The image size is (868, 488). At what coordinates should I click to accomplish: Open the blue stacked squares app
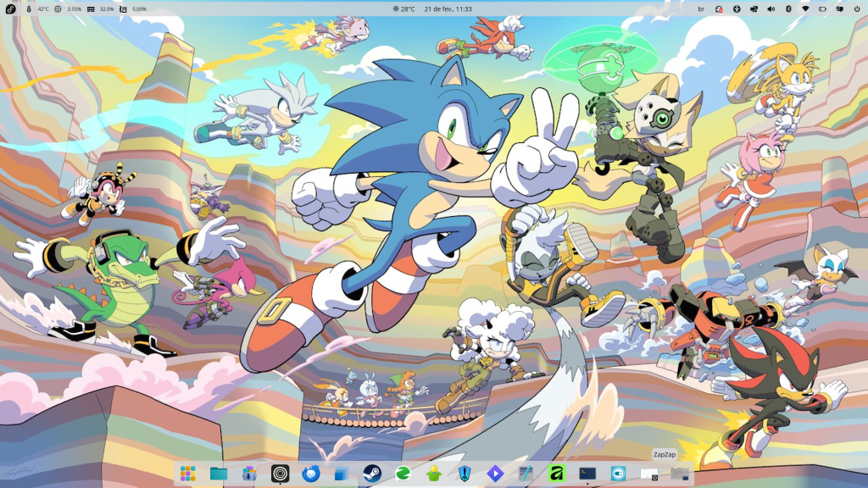click(x=342, y=474)
